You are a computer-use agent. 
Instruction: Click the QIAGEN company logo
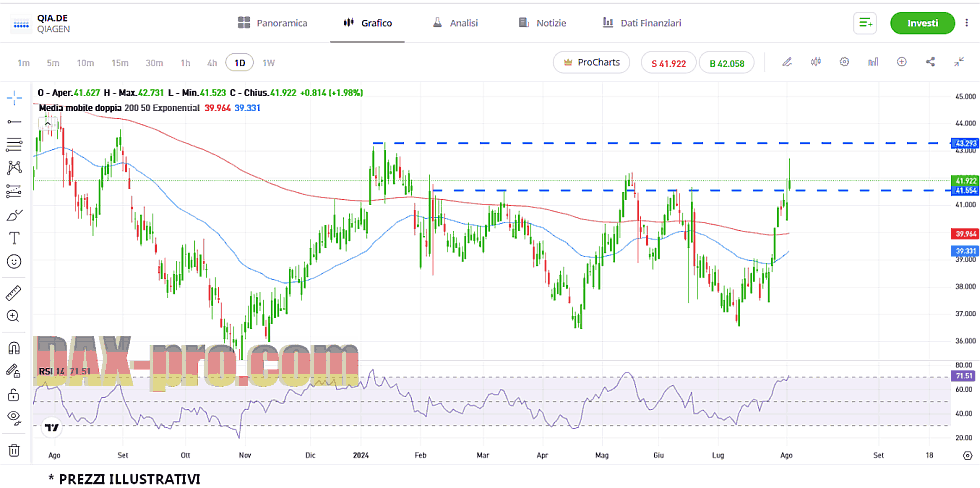pos(21,23)
